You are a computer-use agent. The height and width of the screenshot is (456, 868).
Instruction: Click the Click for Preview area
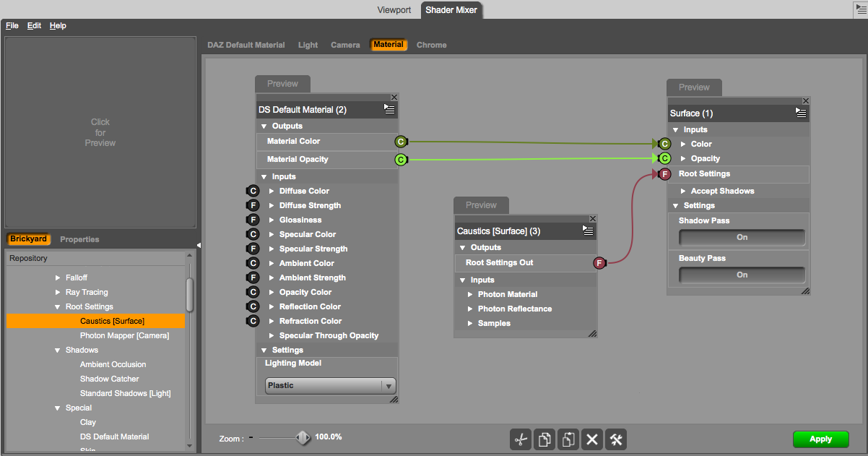click(100, 132)
